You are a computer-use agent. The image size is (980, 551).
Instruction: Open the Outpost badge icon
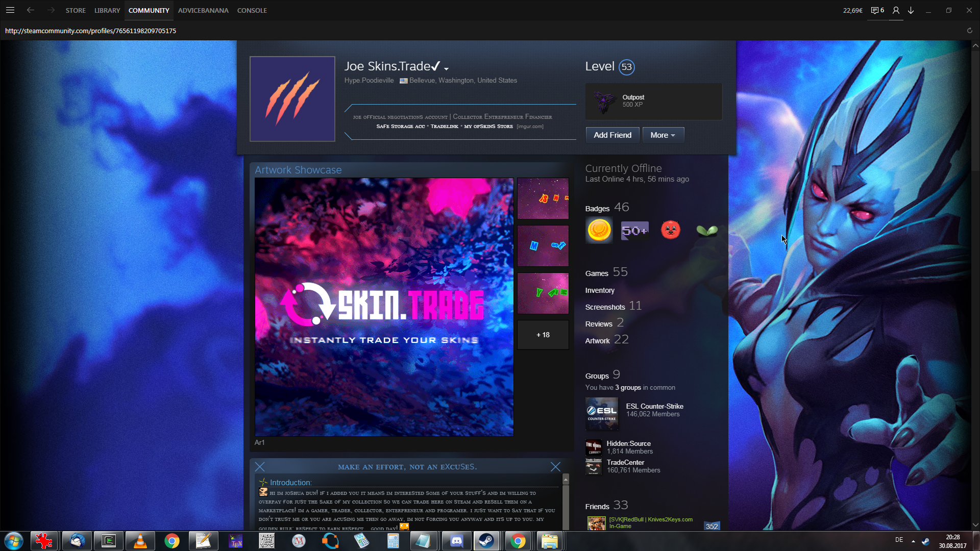tap(605, 101)
